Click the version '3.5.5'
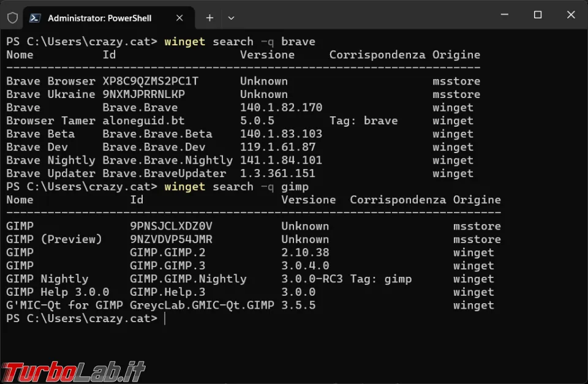Screen dimensions: 588x384 coord(298,305)
